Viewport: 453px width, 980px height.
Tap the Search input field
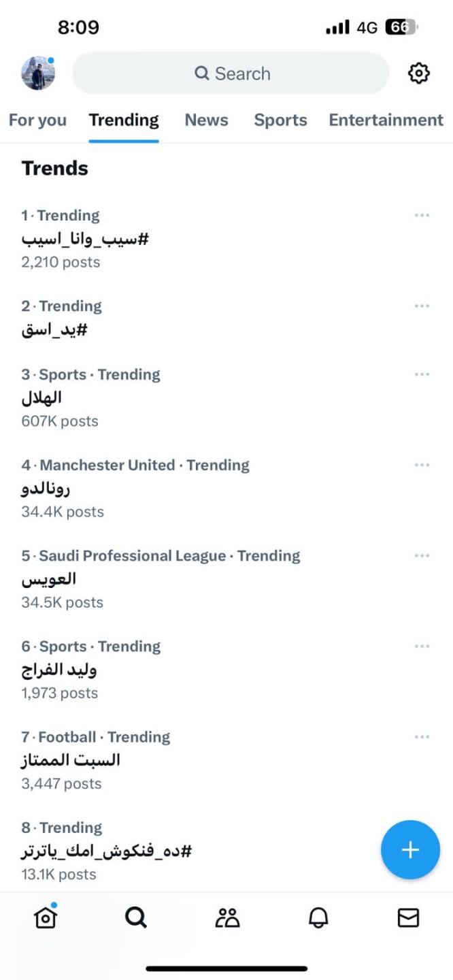231,73
